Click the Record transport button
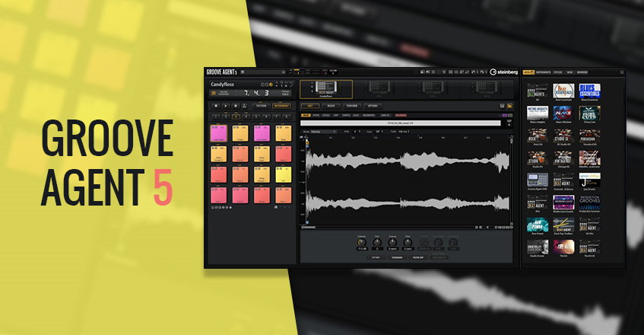The width and height of the screenshot is (644, 335). [x=235, y=106]
